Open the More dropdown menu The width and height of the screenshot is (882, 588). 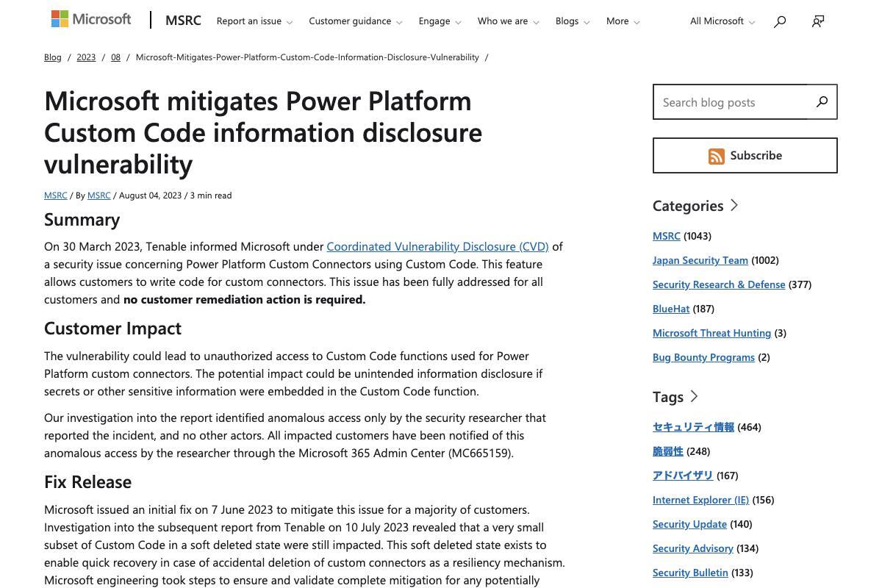[623, 21]
